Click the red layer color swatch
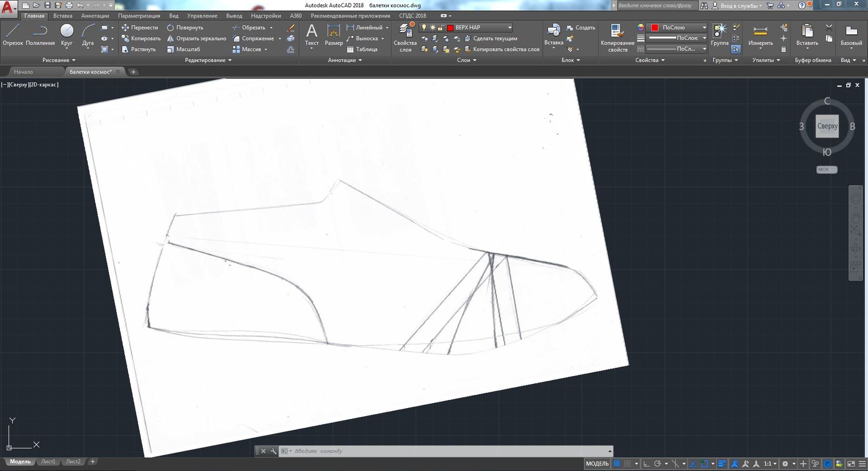 point(450,28)
